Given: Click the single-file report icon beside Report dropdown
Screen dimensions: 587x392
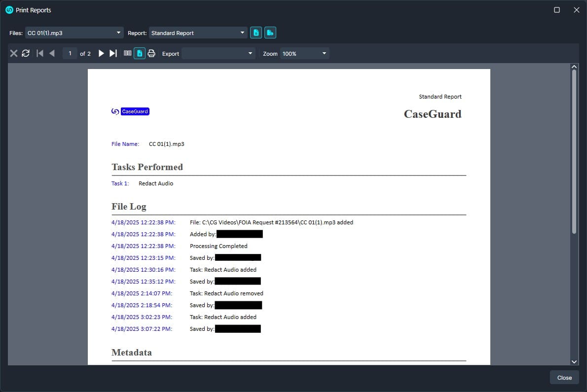Looking at the screenshot, I should pyautogui.click(x=256, y=33).
